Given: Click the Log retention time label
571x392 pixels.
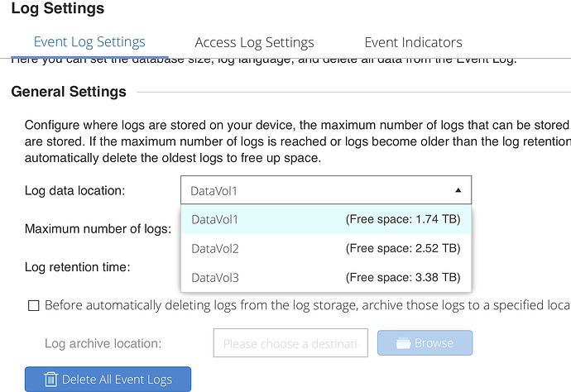Looking at the screenshot, I should click(78, 267).
